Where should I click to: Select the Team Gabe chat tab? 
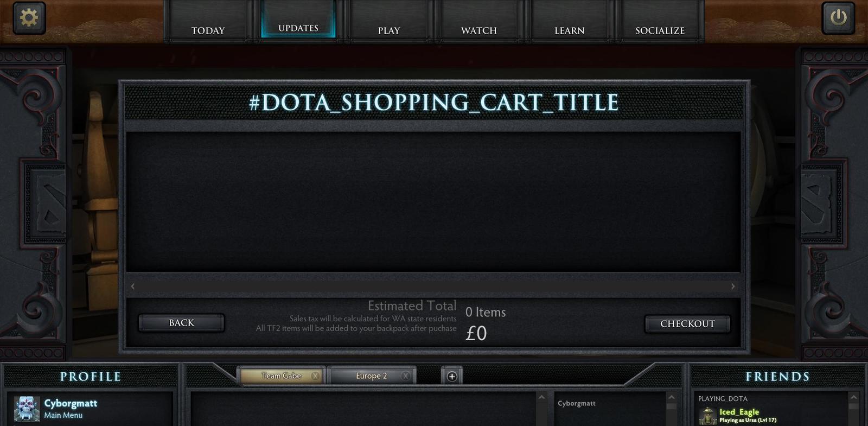[x=280, y=376]
